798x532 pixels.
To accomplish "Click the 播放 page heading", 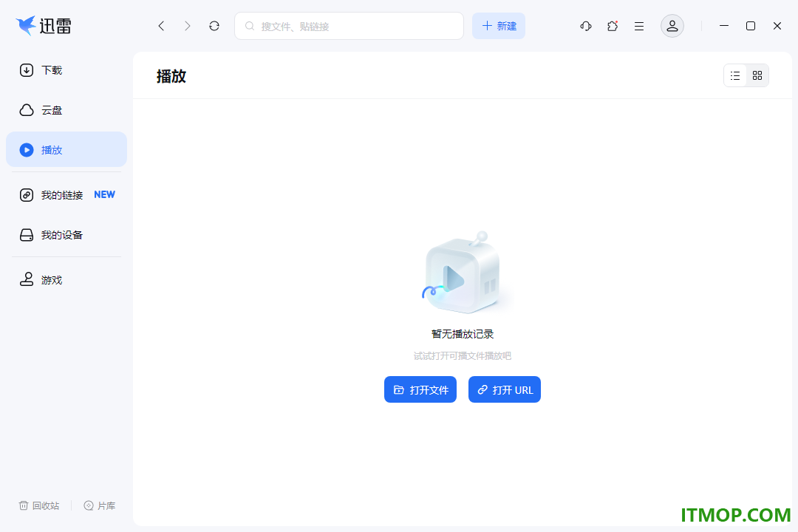I will [x=171, y=76].
